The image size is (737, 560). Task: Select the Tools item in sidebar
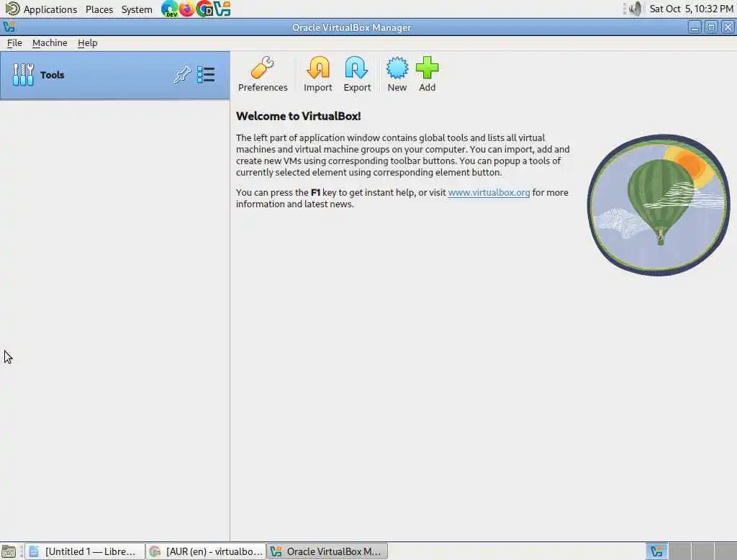point(114,76)
